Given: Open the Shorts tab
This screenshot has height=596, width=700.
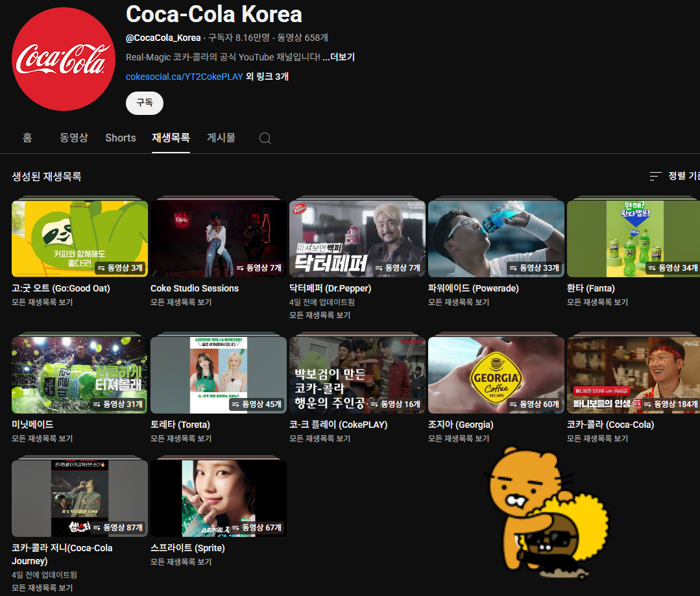Looking at the screenshot, I should pyautogui.click(x=121, y=138).
